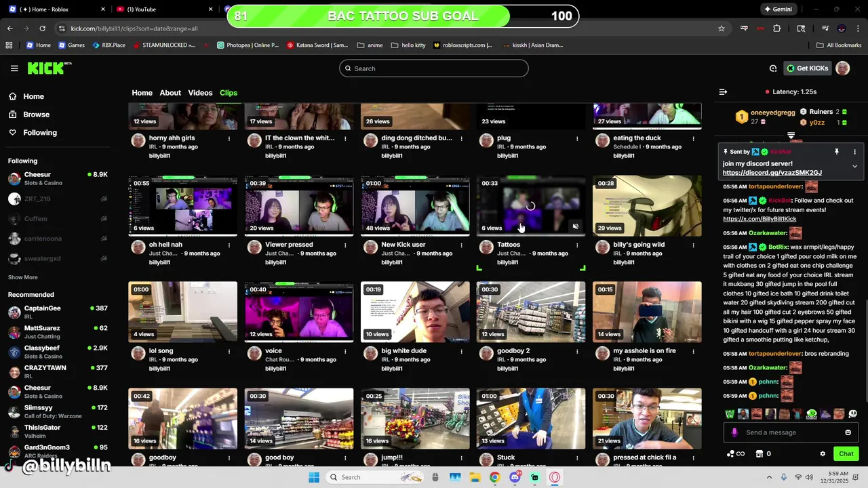Open the Discord invite link in chat
Viewport: 868px width, 488px height.
pos(772,173)
